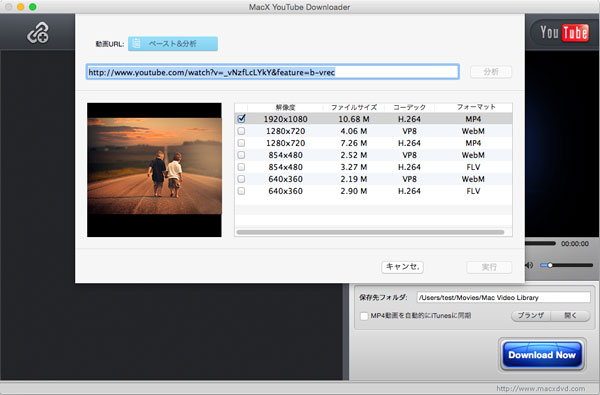
Task: Click the paste & analyze clipboard button
Action: coord(173,44)
